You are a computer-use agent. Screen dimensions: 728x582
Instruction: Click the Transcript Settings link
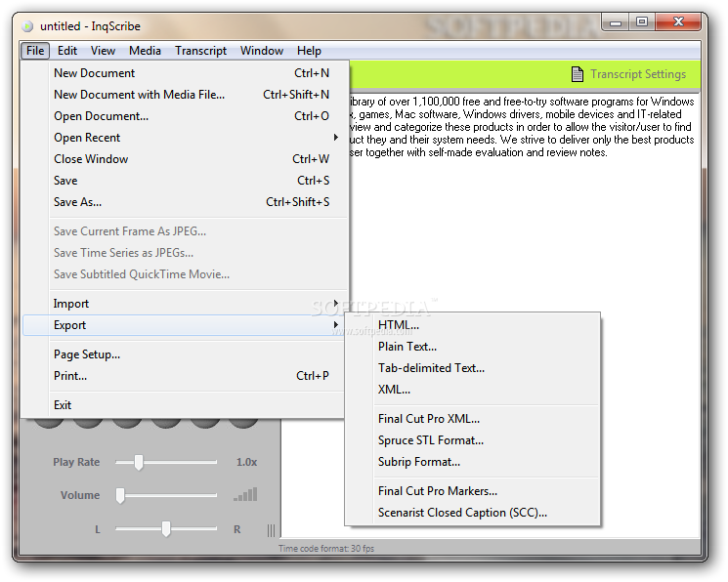tap(638, 74)
